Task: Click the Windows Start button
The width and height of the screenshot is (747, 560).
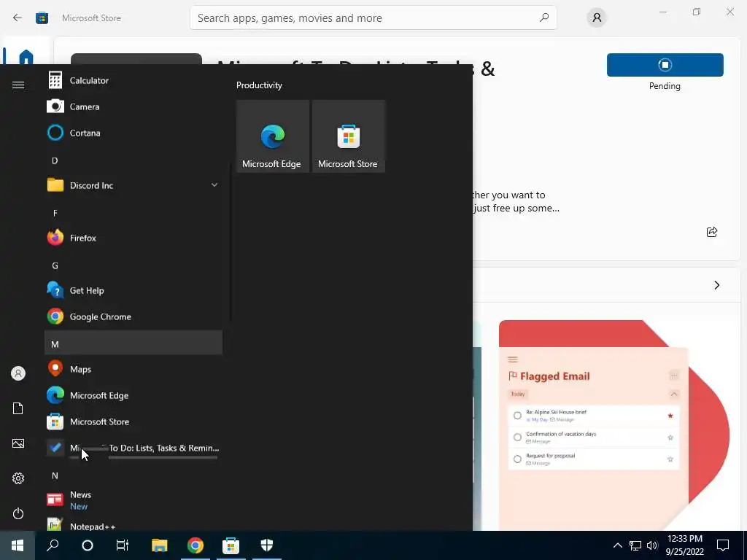Action: point(18,545)
